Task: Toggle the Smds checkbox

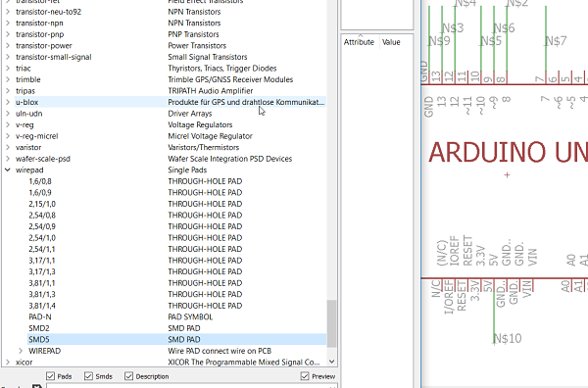Action: [88, 376]
